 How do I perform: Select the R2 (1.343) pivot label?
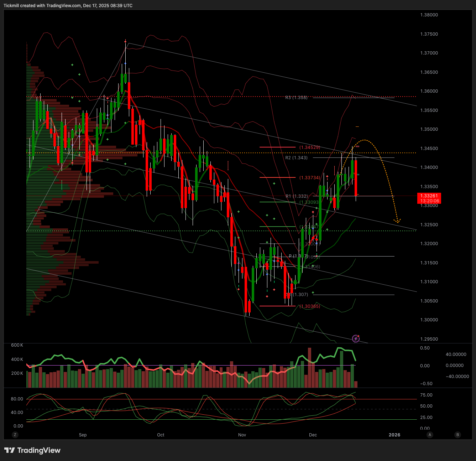pos(296,158)
